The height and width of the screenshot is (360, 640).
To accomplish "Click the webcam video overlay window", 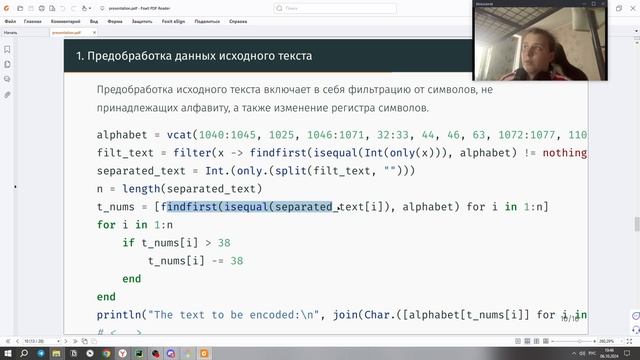I will tap(540, 41).
